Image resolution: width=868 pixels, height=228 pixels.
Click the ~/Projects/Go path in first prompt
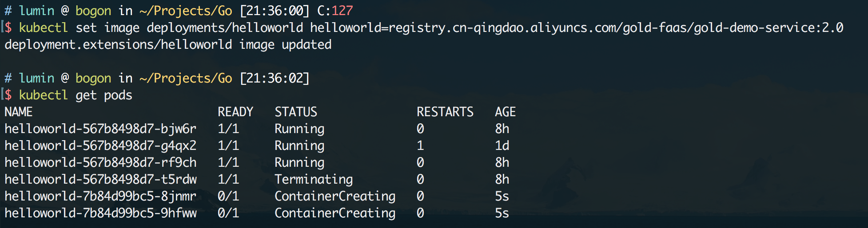186,11
